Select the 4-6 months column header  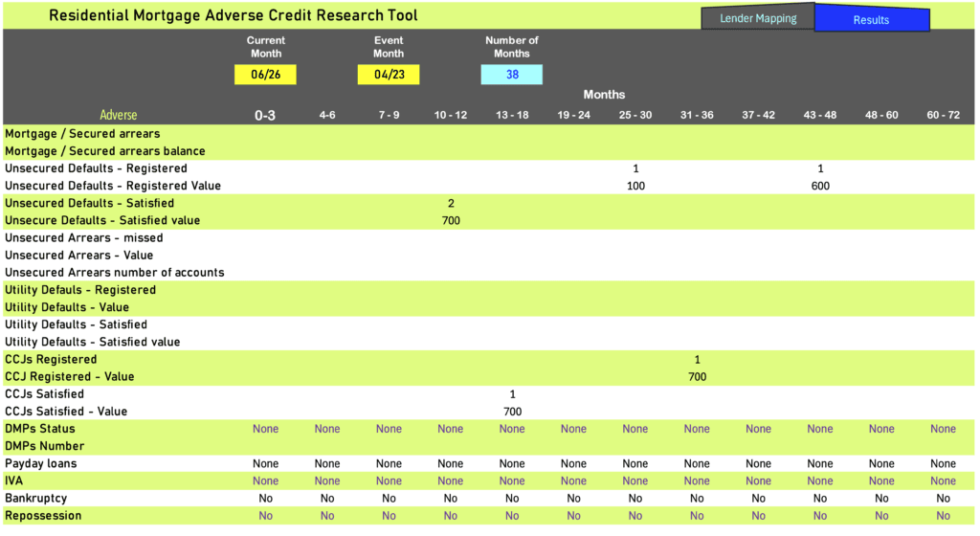(x=327, y=115)
